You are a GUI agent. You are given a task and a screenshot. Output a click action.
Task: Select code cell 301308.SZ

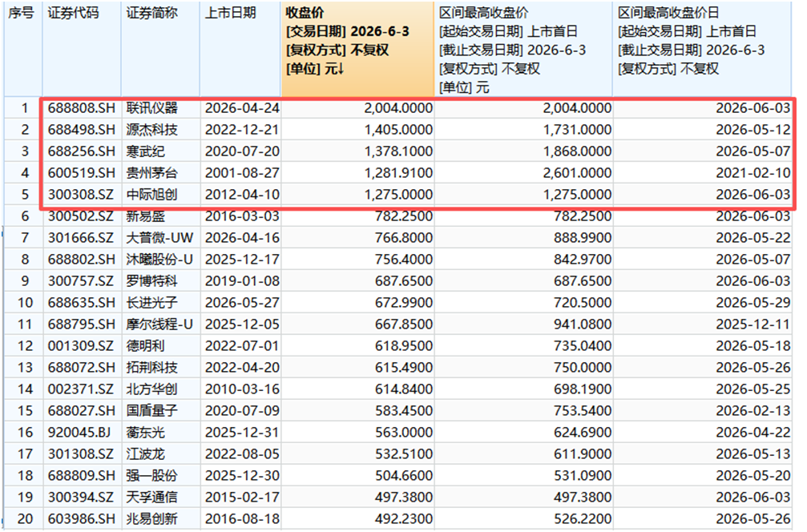[82, 453]
